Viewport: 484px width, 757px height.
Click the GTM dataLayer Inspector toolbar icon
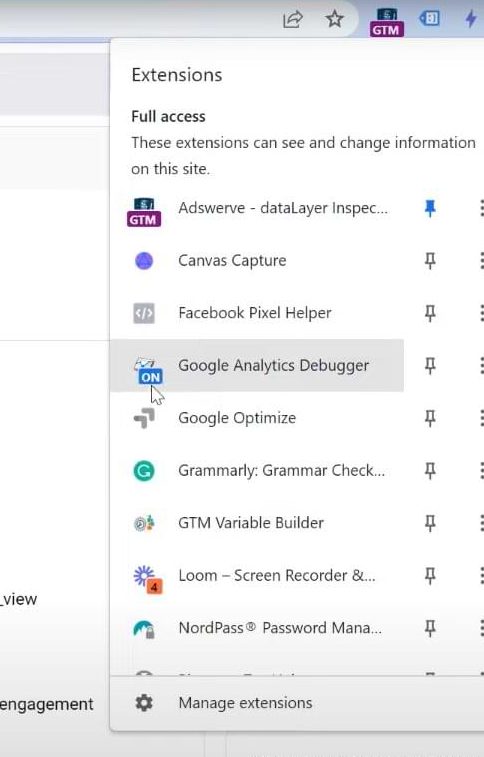point(387,22)
